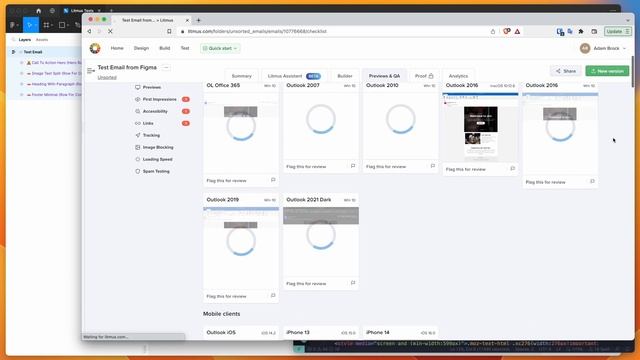Viewport: 640px width, 360px height.
Task: Open the Home nav item
Action: click(x=117, y=48)
